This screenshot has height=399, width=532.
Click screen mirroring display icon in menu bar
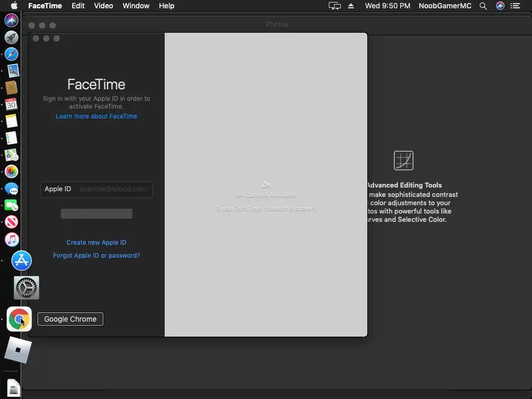click(335, 6)
